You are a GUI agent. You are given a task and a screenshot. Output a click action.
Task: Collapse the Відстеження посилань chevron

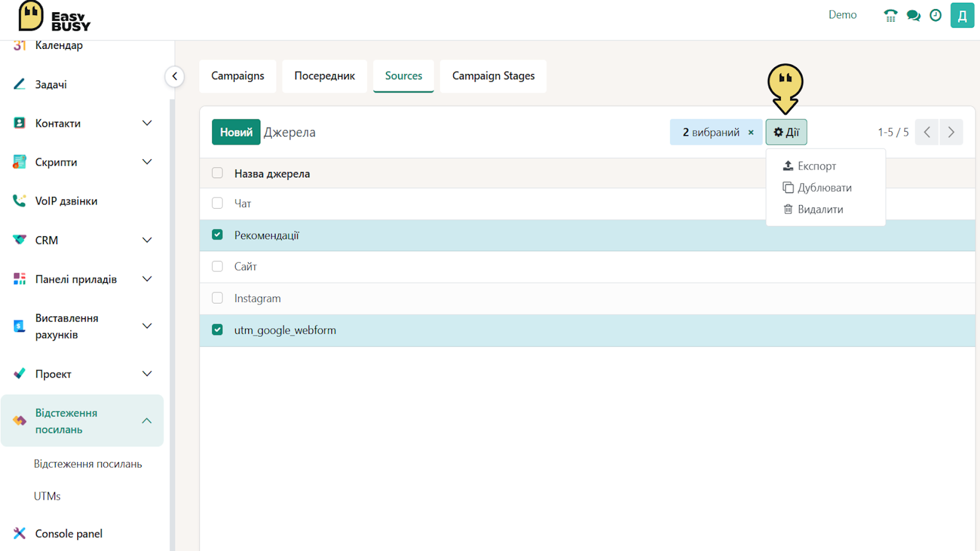[x=147, y=421]
